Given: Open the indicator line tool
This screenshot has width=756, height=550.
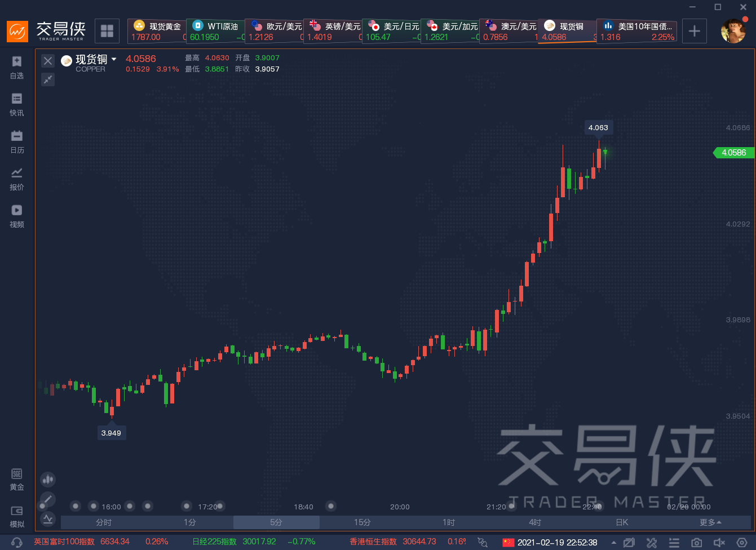Looking at the screenshot, I should coord(48,518).
